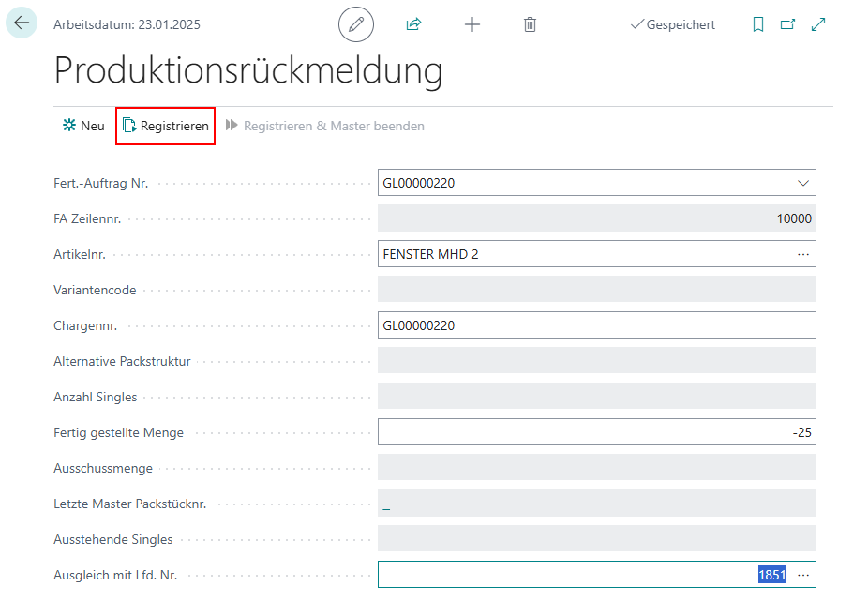
Task: Click the Artikelnr. text field
Action: pyautogui.click(x=581, y=254)
